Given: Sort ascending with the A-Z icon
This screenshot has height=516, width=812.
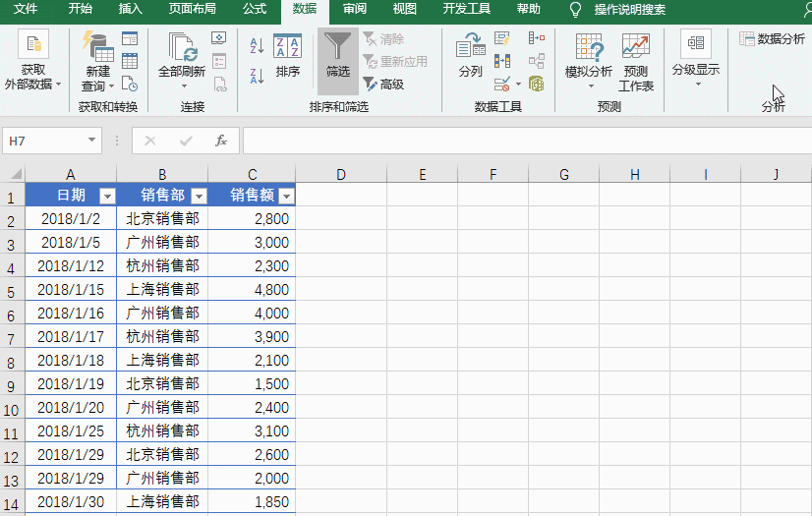Looking at the screenshot, I should click(x=257, y=46).
